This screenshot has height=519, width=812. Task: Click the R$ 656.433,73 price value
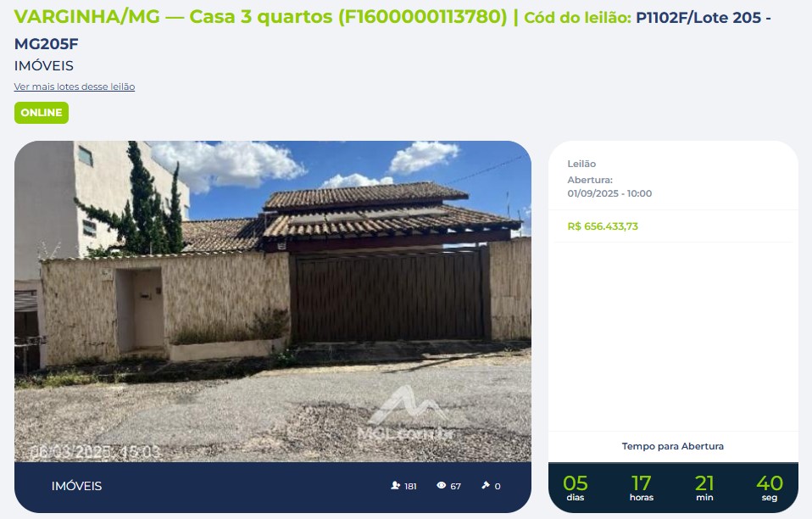[603, 226]
